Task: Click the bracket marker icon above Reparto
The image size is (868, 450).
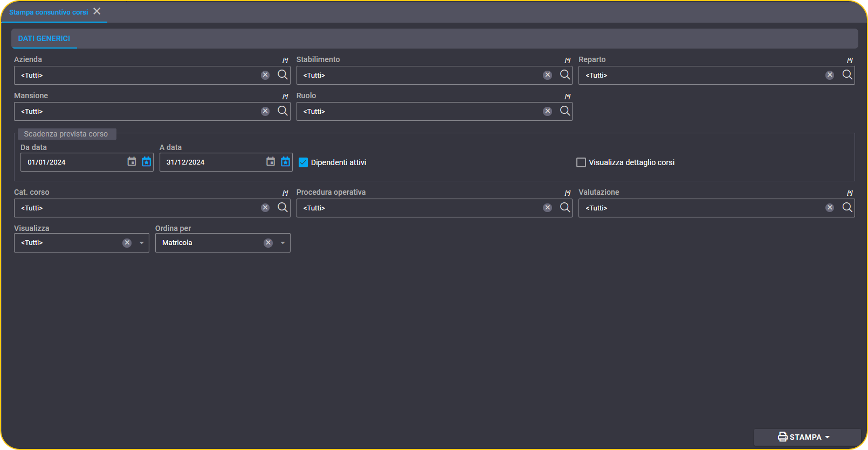Action: 850,60
